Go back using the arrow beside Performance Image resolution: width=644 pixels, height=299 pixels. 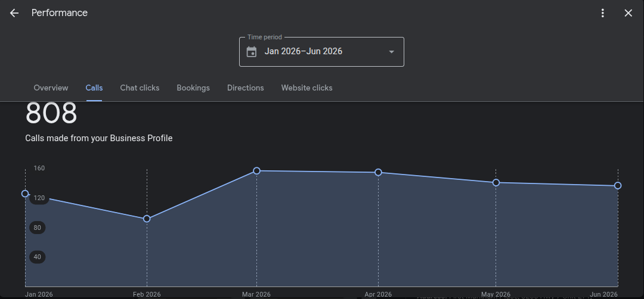(x=14, y=13)
